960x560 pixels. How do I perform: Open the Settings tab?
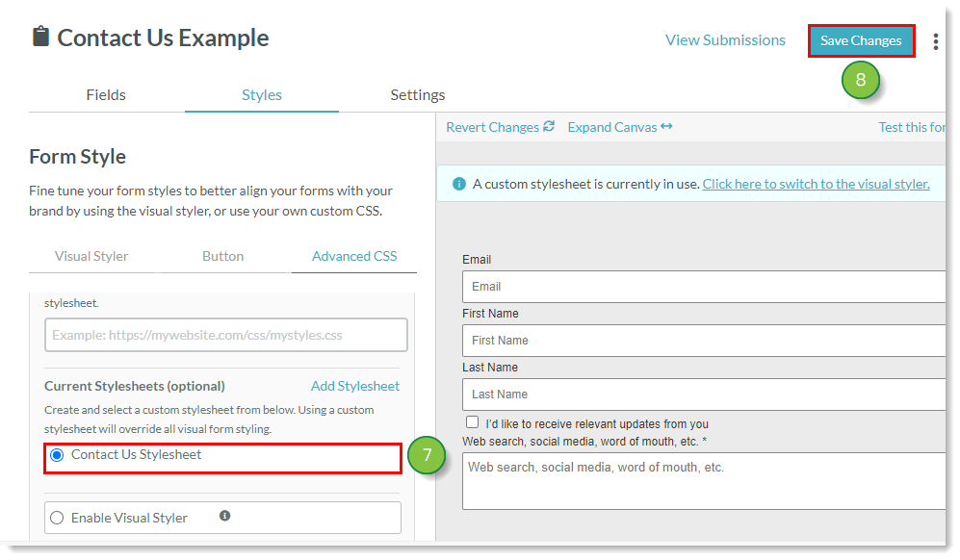(418, 95)
